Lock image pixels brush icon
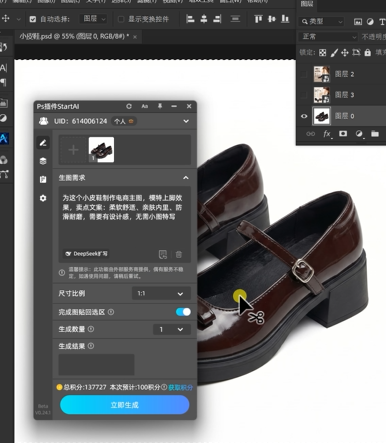The height and width of the screenshot is (443, 386). [334, 52]
